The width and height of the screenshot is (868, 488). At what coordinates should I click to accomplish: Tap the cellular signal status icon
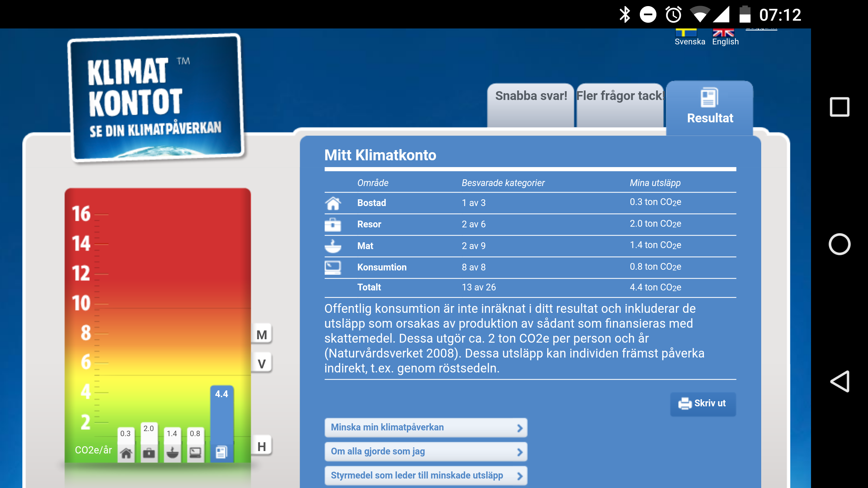721,15
